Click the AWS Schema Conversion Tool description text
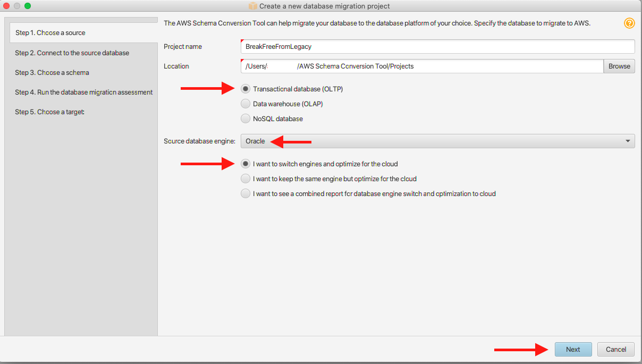Viewport: 642px width, 364px height. 377,23
